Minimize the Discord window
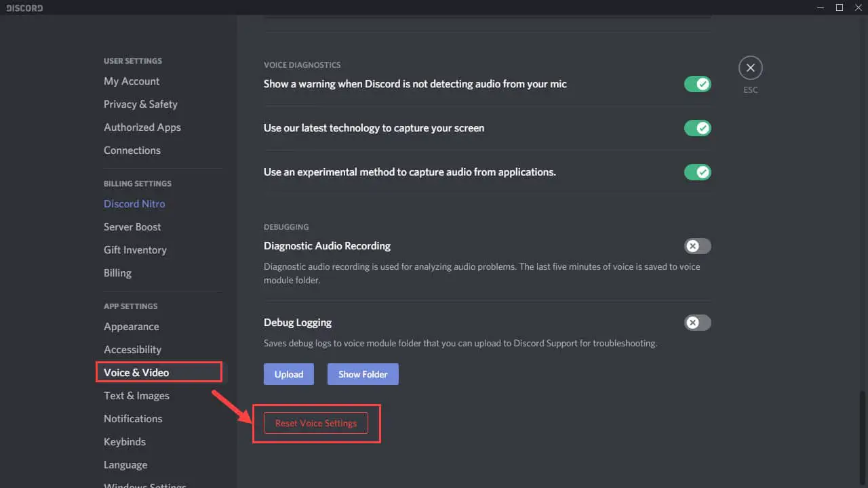The width and height of the screenshot is (868, 488). coord(821,7)
